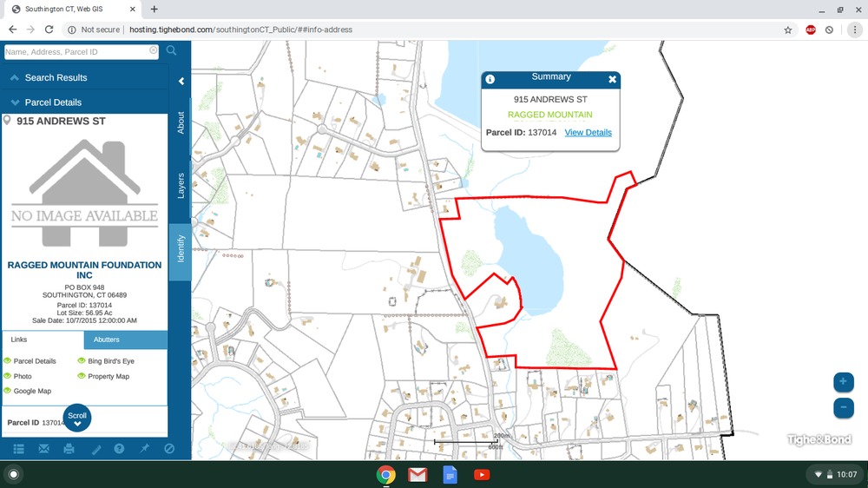Screen dimensions: 868x488
Task: Click the search magnifier icon
Action: (172, 51)
